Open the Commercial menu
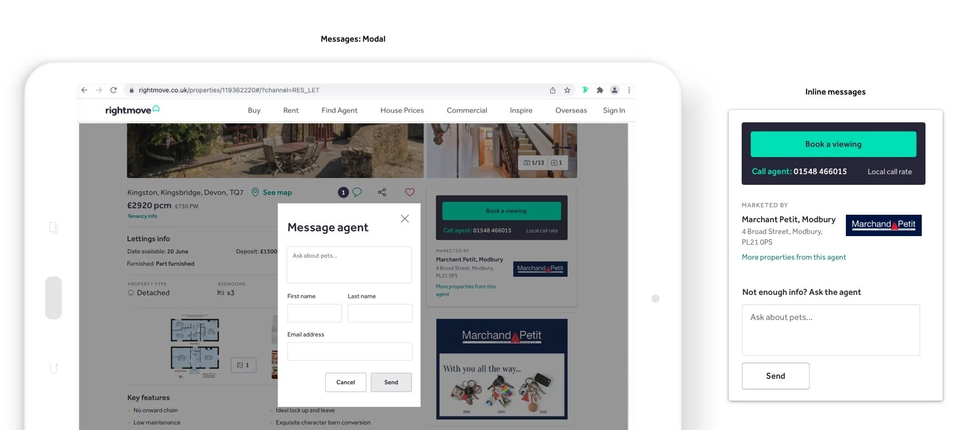This screenshot has width=980, height=430. point(467,111)
